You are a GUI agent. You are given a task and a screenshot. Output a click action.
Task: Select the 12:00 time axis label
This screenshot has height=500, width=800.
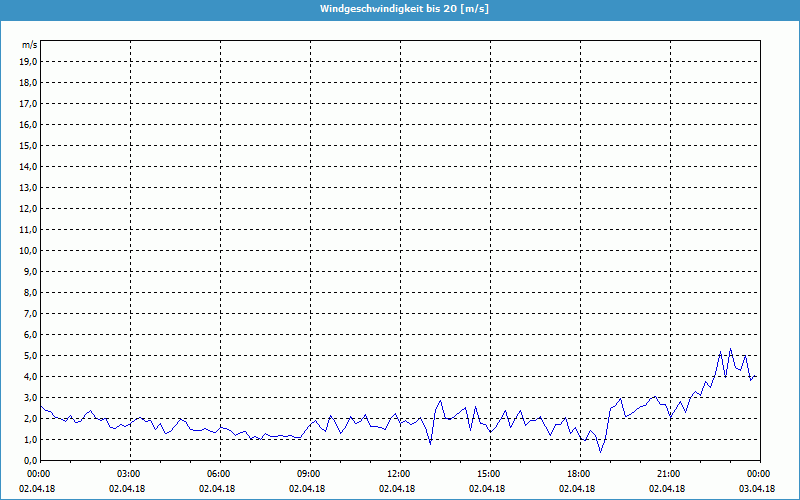tap(399, 473)
